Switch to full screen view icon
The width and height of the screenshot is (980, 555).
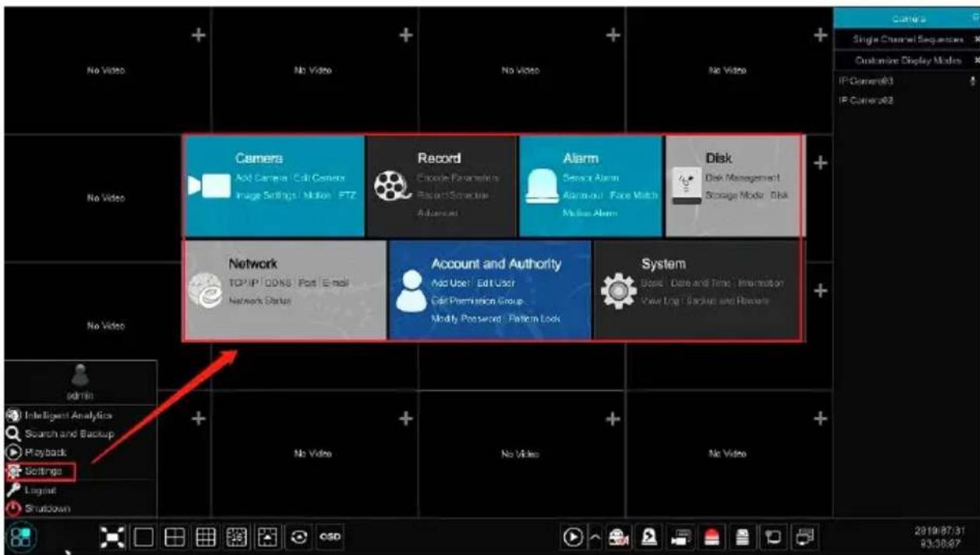(113, 536)
